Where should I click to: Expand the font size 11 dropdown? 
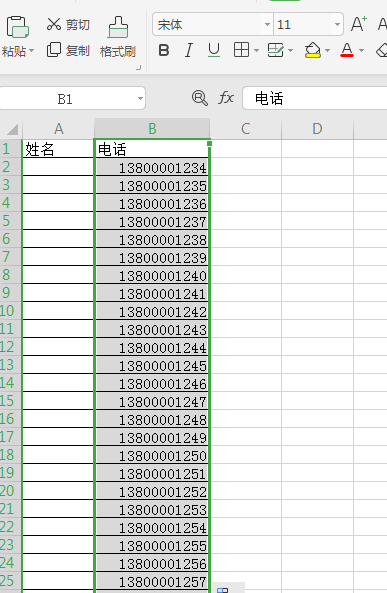click(337, 25)
